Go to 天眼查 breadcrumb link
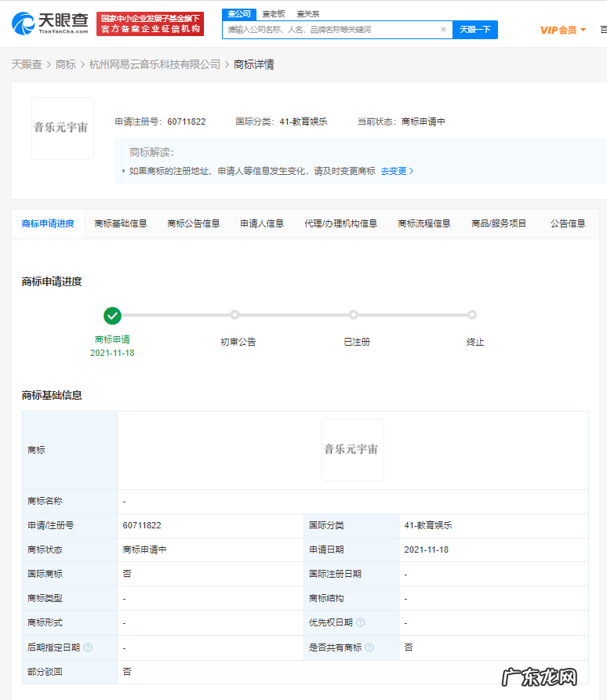The height and width of the screenshot is (700, 607). (x=27, y=65)
